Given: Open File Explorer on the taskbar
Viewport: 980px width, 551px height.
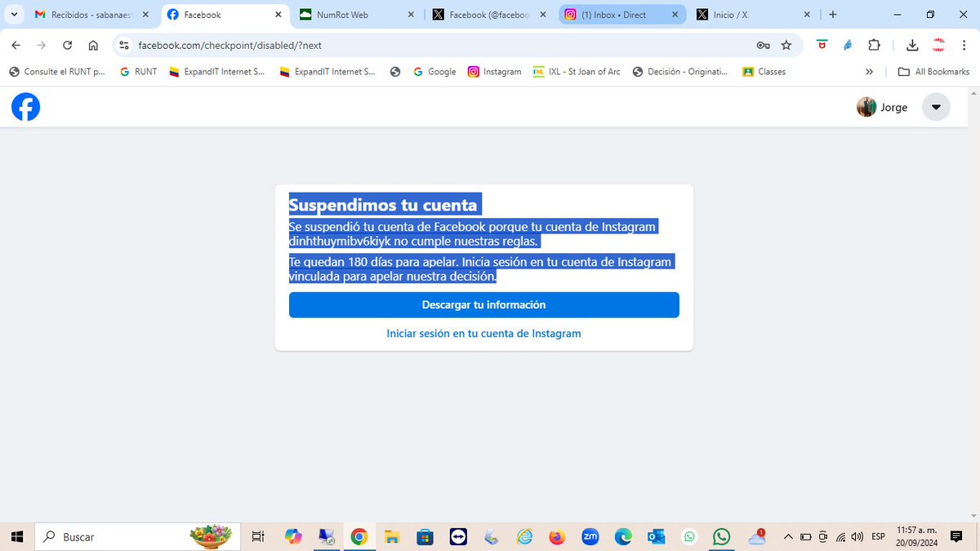Looking at the screenshot, I should [x=392, y=536].
